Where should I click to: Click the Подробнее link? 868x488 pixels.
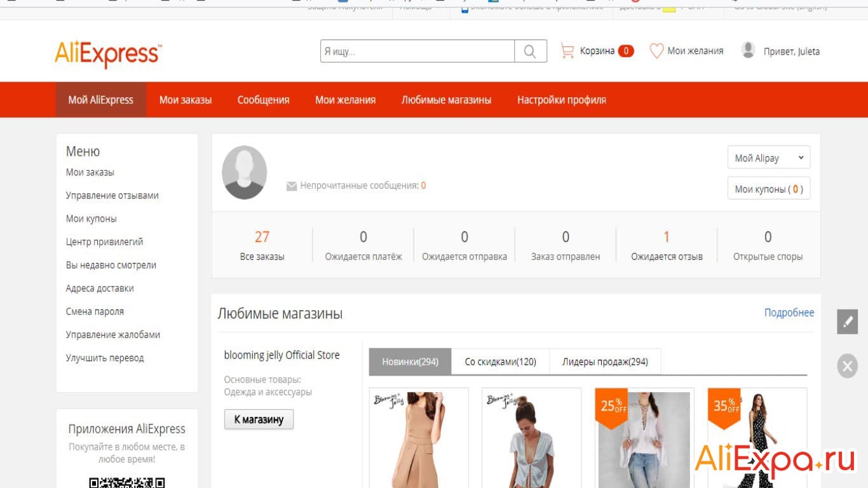789,313
